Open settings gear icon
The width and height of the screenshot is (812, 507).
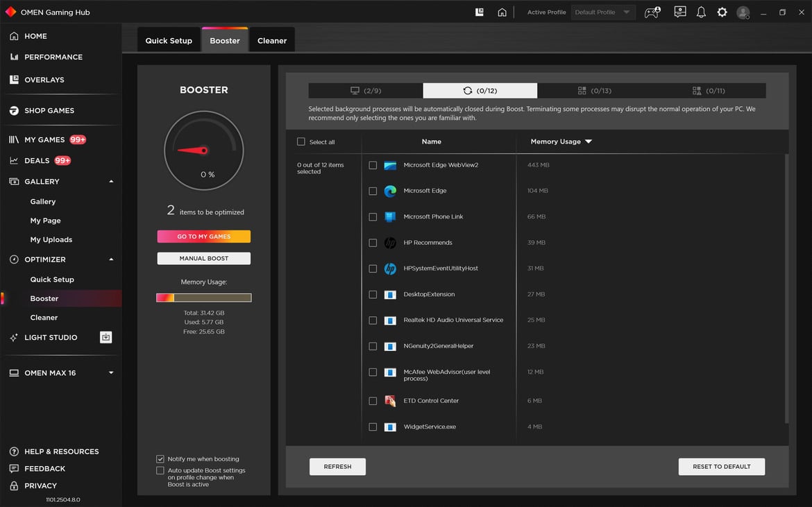(x=722, y=12)
